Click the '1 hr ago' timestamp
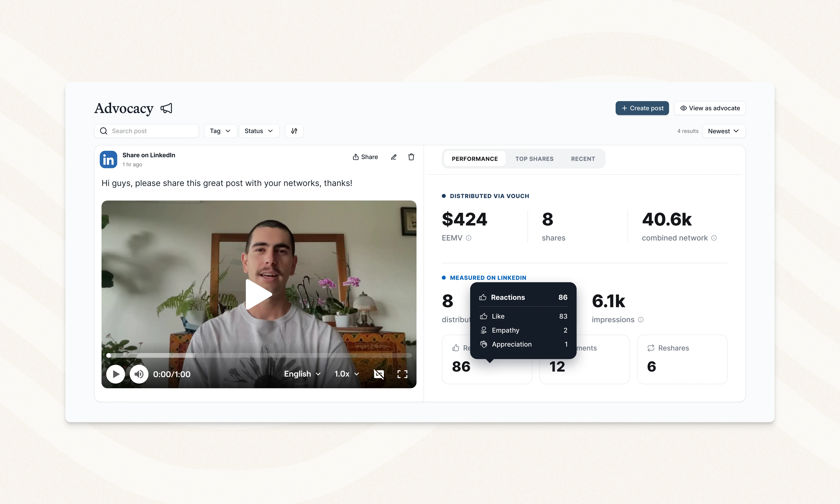The height and width of the screenshot is (504, 840). pyautogui.click(x=132, y=164)
